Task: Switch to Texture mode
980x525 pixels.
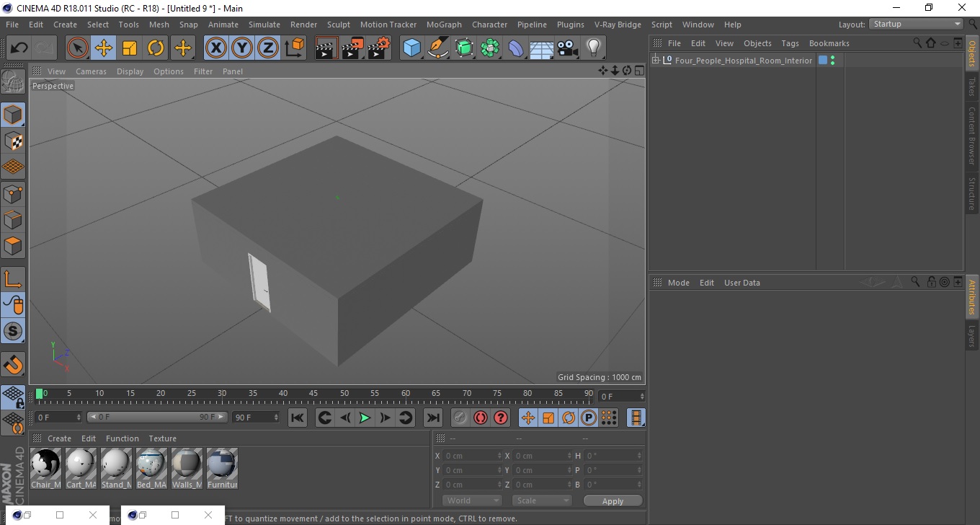Action: click(x=13, y=141)
